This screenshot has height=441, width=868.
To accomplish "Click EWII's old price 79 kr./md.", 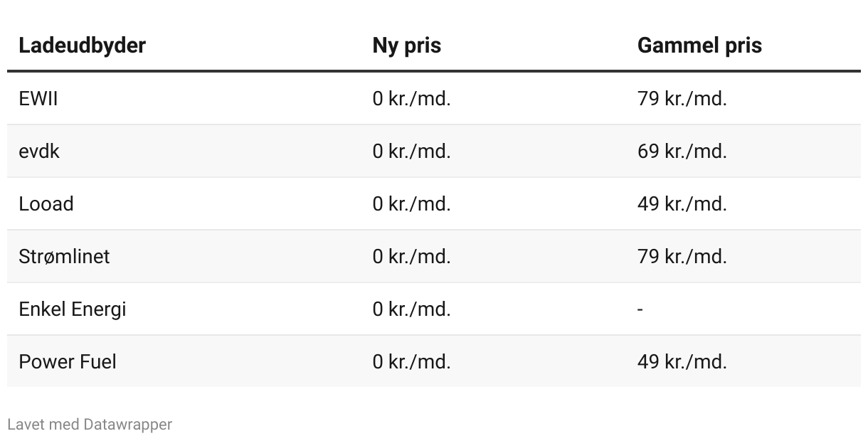I will pyautogui.click(x=682, y=99).
